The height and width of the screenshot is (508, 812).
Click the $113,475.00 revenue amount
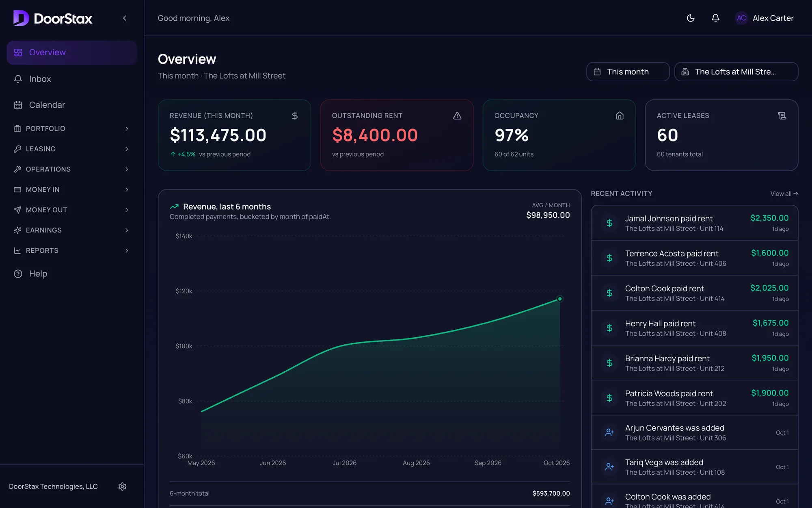point(218,135)
